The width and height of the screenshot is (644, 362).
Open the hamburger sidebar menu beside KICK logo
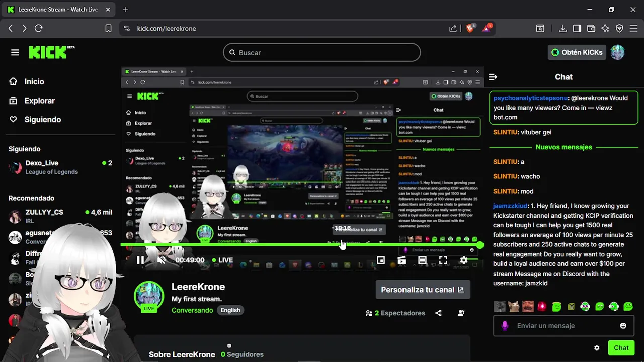(x=15, y=52)
